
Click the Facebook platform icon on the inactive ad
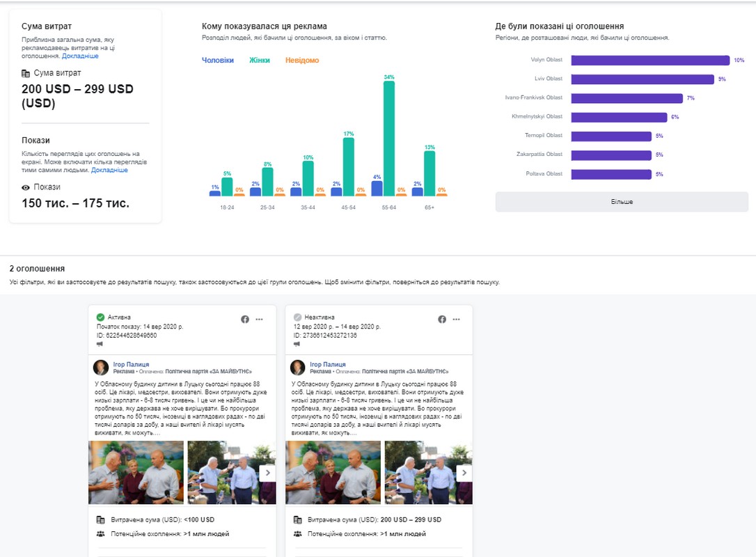pos(442,319)
